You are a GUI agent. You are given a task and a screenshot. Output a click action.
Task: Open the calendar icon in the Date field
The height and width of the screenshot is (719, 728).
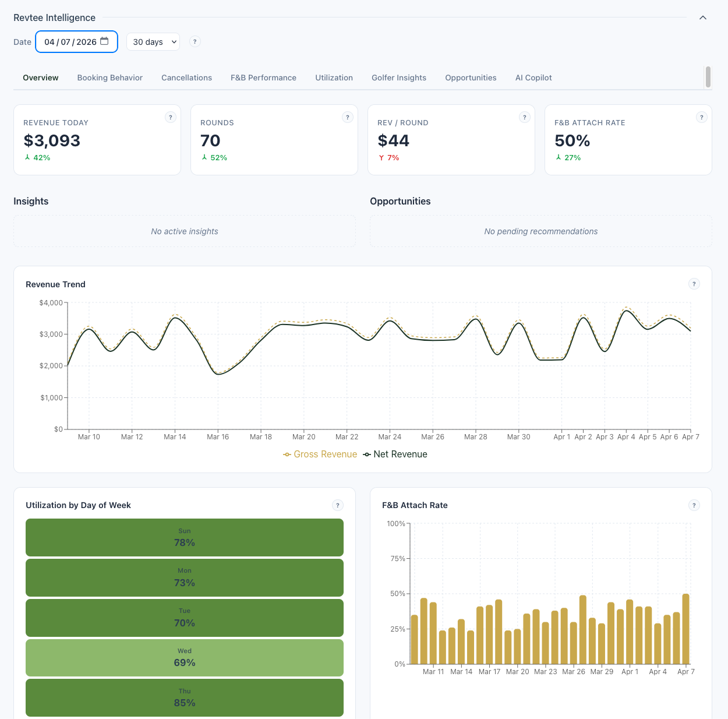[x=105, y=41]
